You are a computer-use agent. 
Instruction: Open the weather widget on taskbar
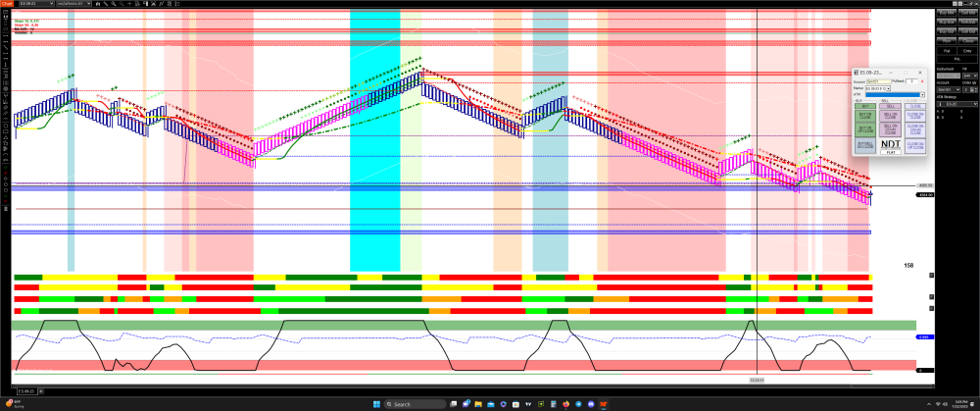click(14, 404)
